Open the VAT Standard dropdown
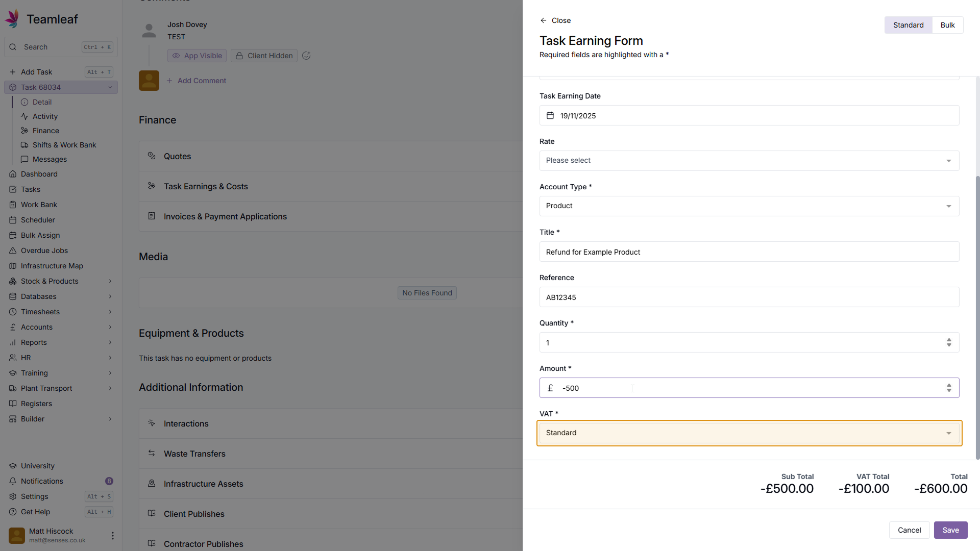Image resolution: width=980 pixels, height=551 pixels. pos(749,433)
